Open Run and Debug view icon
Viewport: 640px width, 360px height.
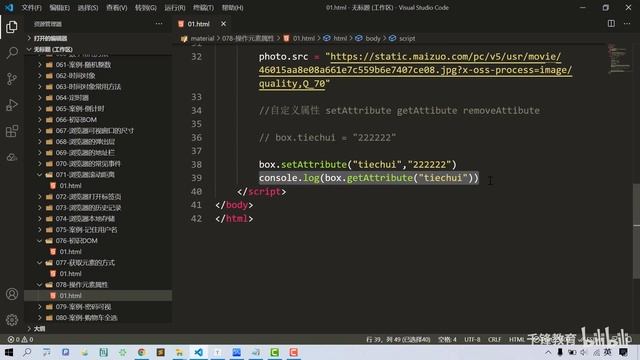tap(12, 105)
